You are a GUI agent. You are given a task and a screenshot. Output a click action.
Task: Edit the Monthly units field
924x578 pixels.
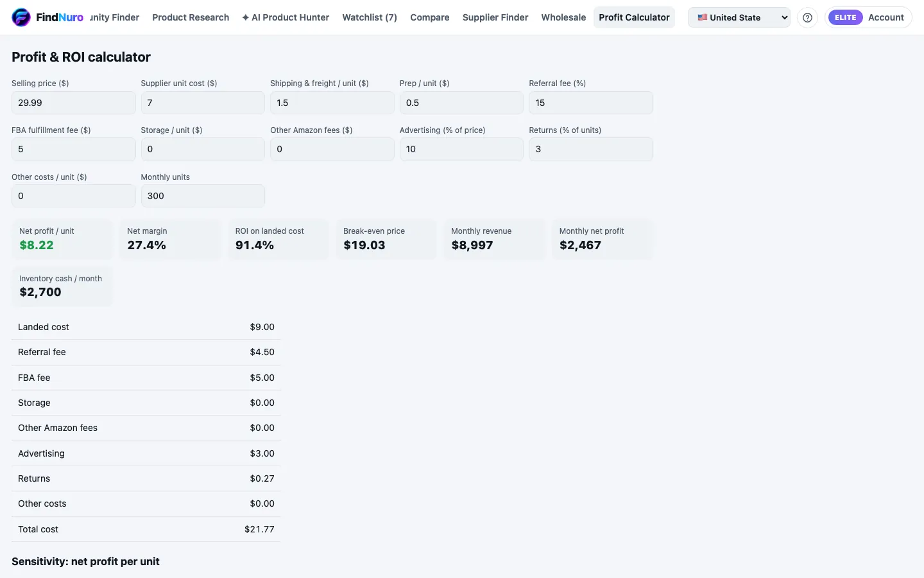[x=203, y=196]
